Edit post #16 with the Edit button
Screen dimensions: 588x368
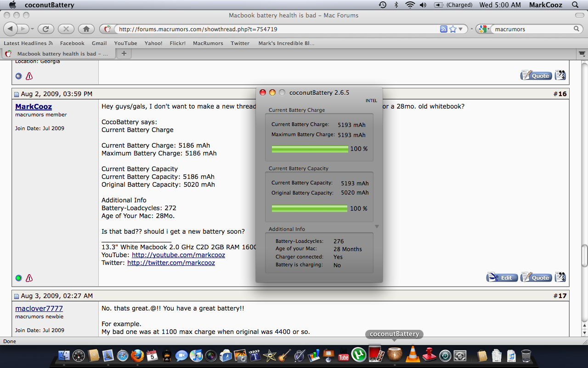(x=502, y=277)
